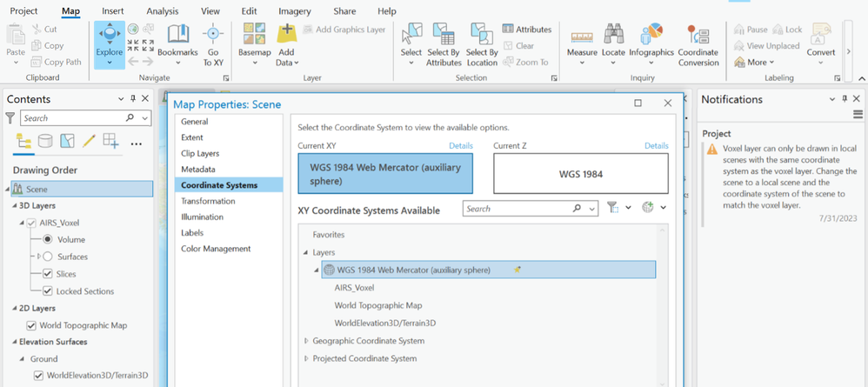Click the filter icon in Contents pane
Screen dimensions: 868x387
coord(10,118)
